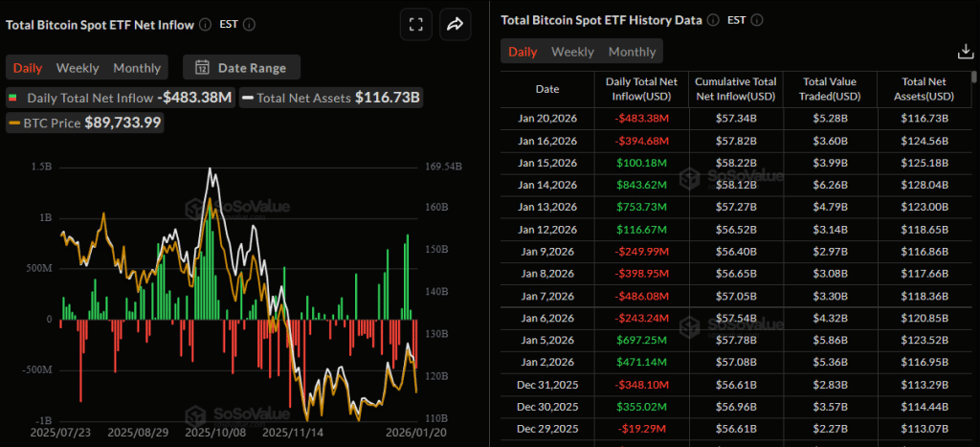Click info icon after EST in history panel
Image resolution: width=980 pixels, height=447 pixels.
(759, 19)
